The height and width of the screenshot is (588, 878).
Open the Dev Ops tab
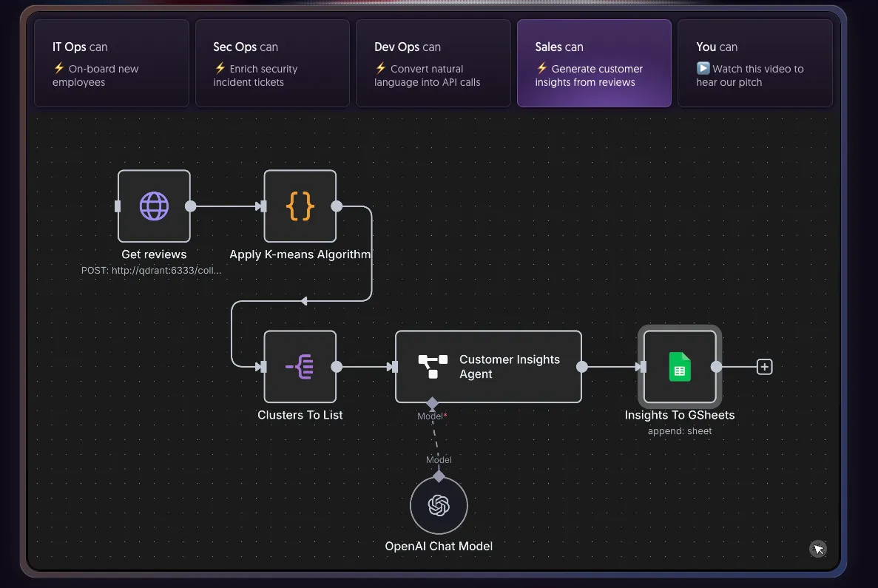(x=433, y=63)
